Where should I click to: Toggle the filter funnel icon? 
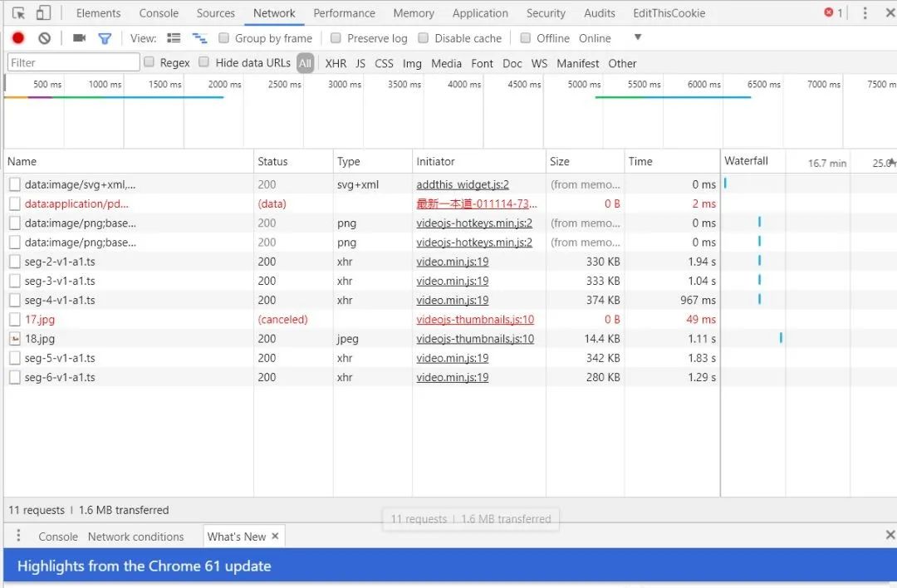[x=105, y=38]
